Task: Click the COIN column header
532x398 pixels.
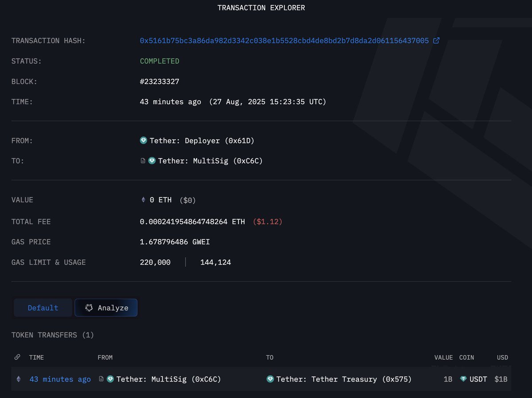Action: (466, 357)
